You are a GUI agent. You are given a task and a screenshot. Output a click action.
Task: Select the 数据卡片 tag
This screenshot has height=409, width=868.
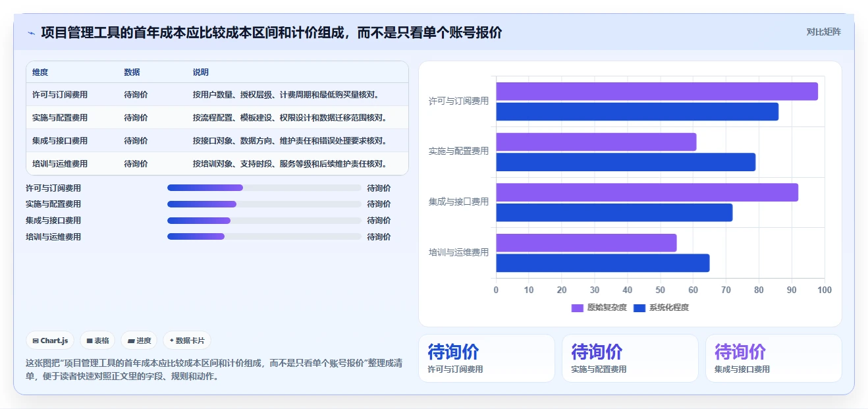pyautogui.click(x=187, y=341)
